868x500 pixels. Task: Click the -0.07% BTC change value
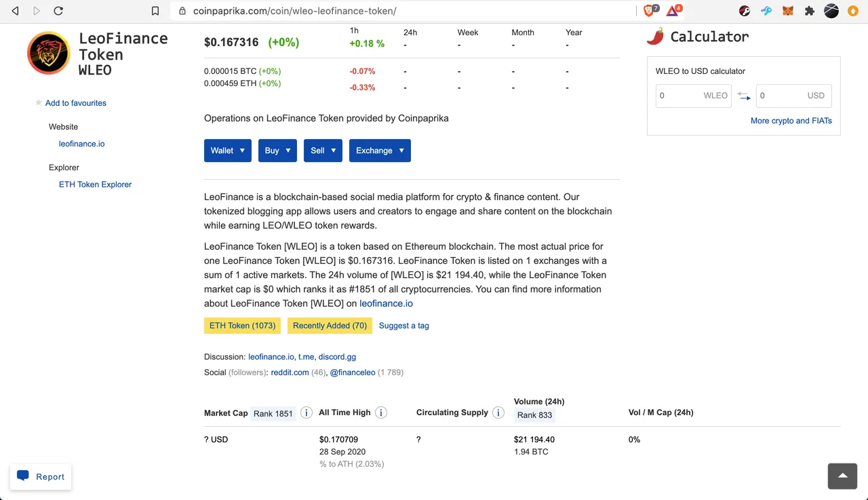tap(362, 71)
